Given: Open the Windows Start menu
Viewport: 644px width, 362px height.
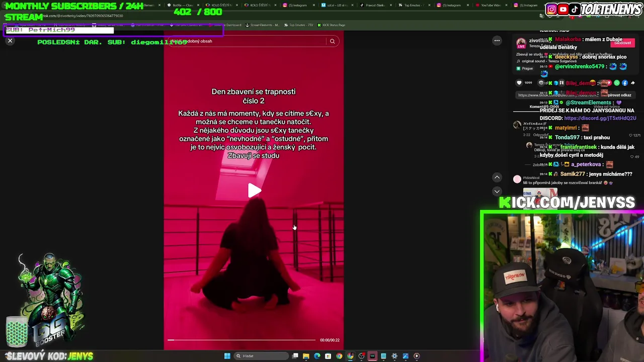Looking at the screenshot, I should pyautogui.click(x=227, y=356).
